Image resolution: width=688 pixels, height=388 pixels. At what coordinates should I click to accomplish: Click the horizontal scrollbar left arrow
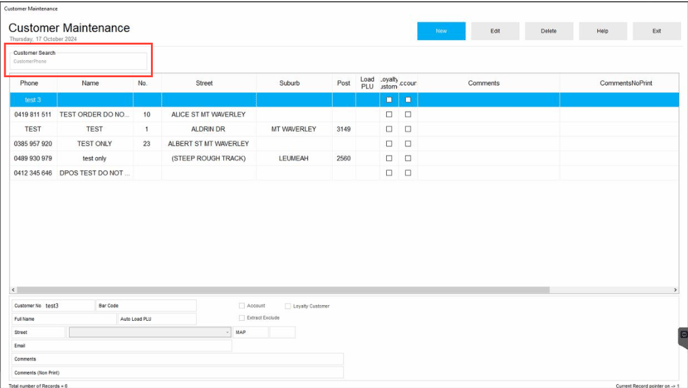coord(13,290)
